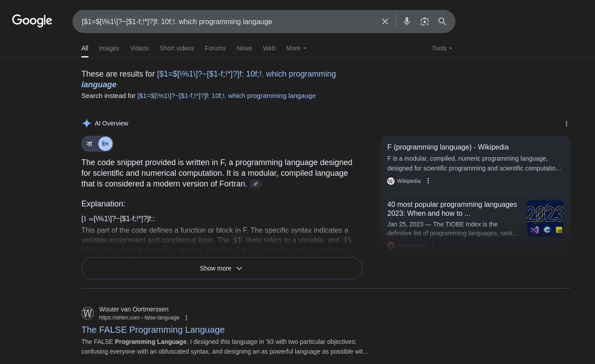Click the 'Wikipedia' source name label
595x364 pixels.
click(409, 181)
